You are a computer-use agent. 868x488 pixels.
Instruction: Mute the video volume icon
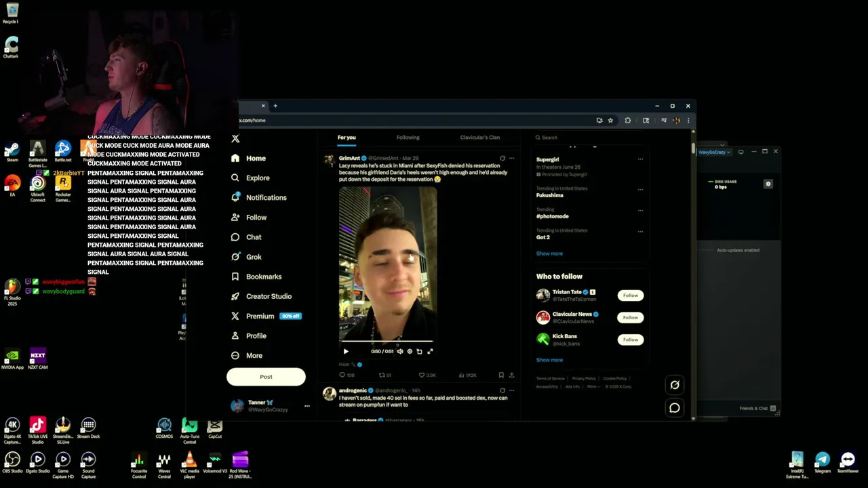[399, 351]
